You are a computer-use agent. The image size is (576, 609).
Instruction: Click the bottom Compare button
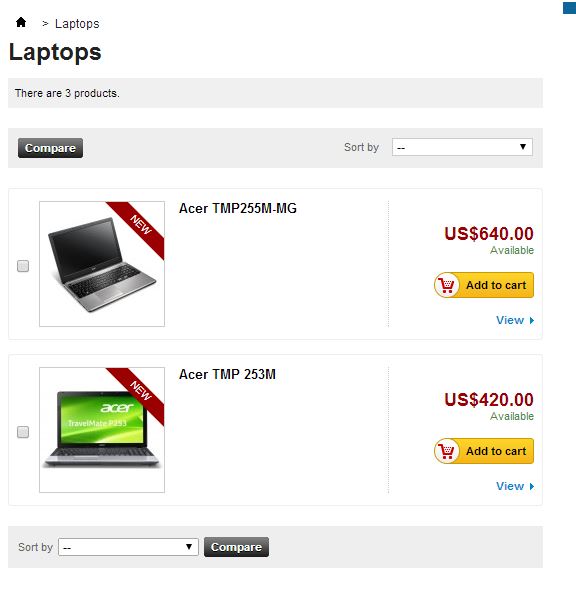(236, 547)
